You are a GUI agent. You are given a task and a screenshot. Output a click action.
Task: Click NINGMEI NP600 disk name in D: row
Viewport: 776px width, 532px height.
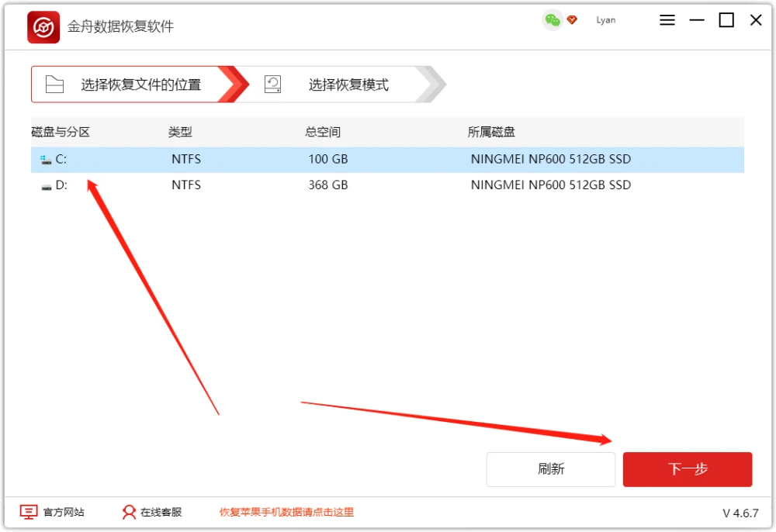coord(551,185)
